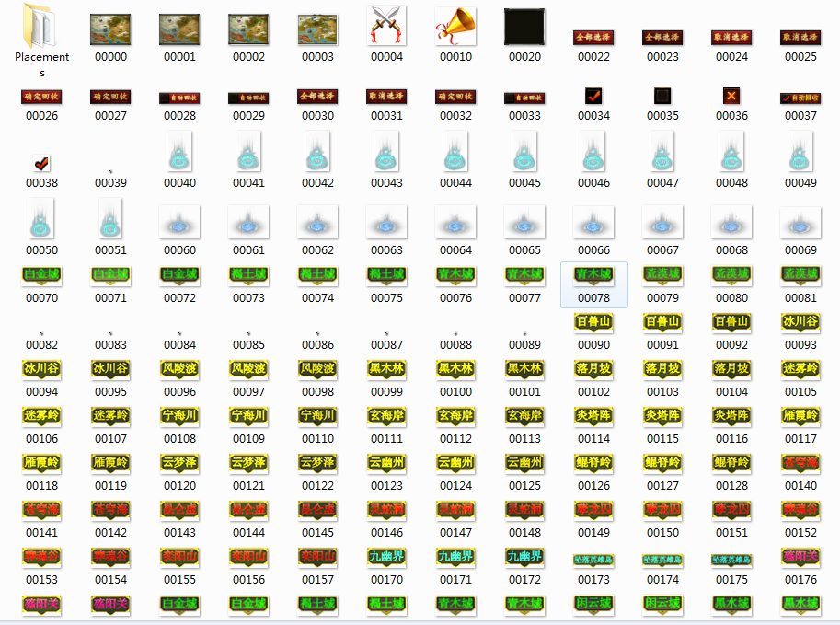Select the highlighted file 00078
Screen dimensions: 840x625
pos(593,275)
